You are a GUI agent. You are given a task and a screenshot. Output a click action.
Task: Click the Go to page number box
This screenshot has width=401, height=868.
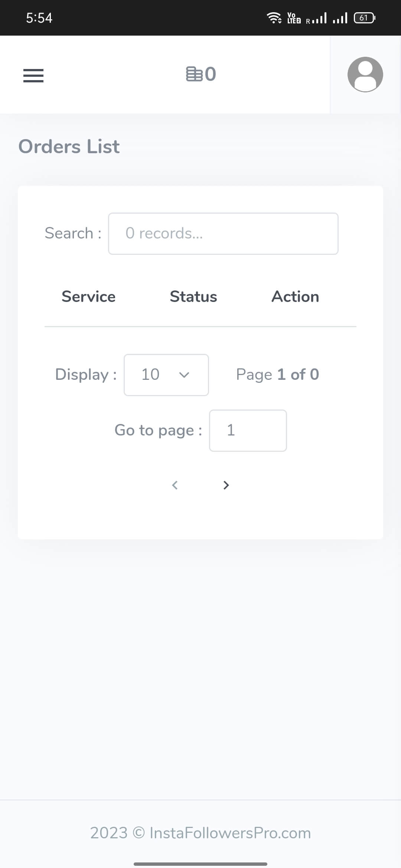pos(248,430)
